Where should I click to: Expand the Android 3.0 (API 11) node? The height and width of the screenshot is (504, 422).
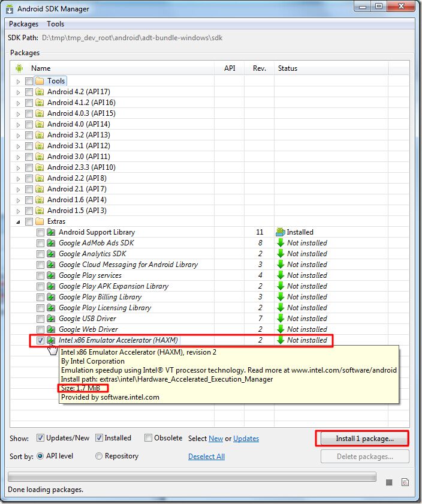coord(19,157)
